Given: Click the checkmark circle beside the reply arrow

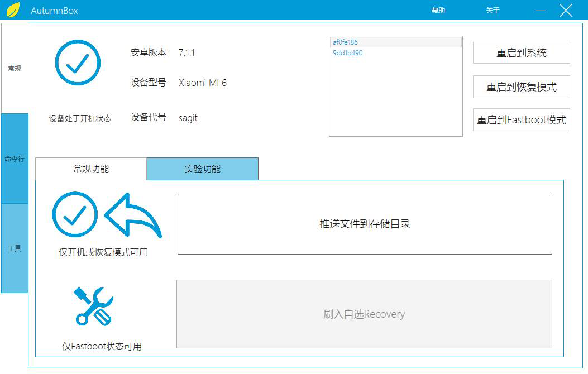Looking at the screenshot, I should click(75, 215).
